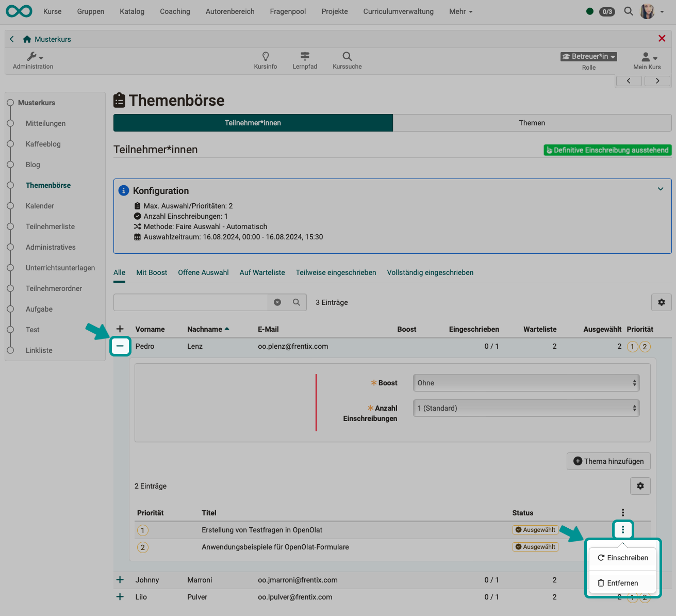Open the topic list settings gear
Image resolution: width=676 pixels, height=616 pixels.
[640, 485]
